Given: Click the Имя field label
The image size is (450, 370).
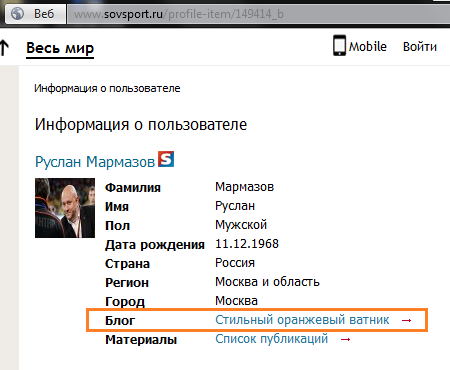Looking at the screenshot, I should click(x=117, y=207).
